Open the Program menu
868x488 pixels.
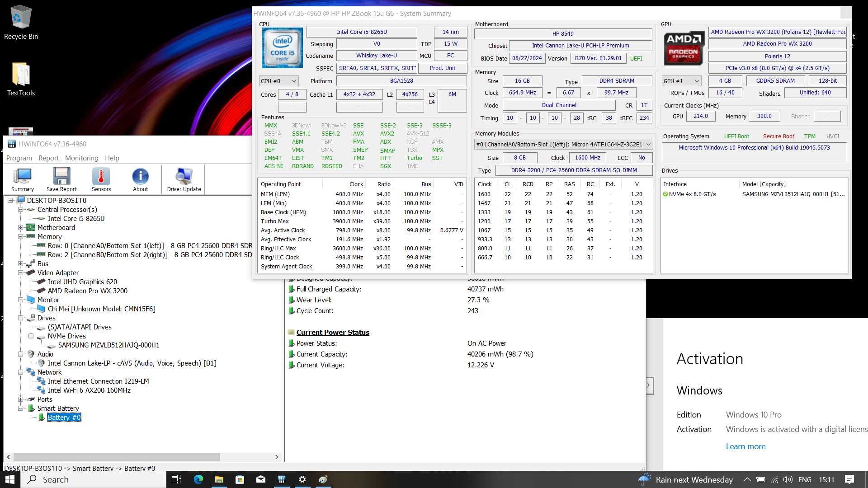[19, 158]
